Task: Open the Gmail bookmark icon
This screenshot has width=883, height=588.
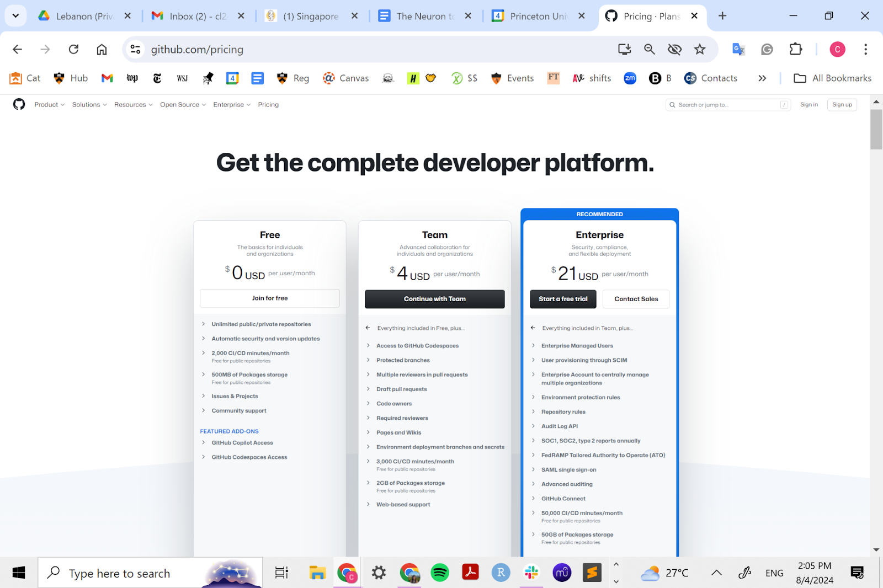Action: [x=107, y=78]
